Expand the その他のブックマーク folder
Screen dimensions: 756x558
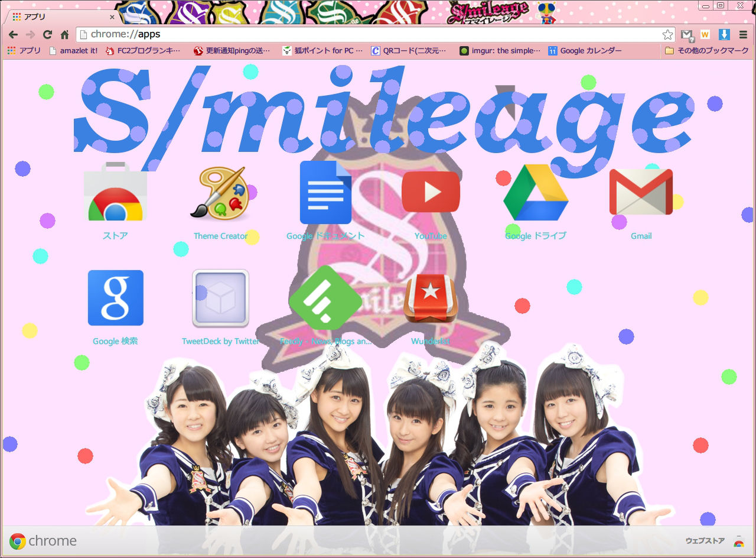tap(706, 51)
